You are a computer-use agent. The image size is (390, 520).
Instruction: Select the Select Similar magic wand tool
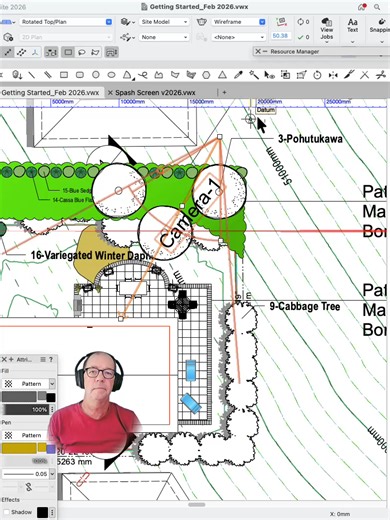254,75
